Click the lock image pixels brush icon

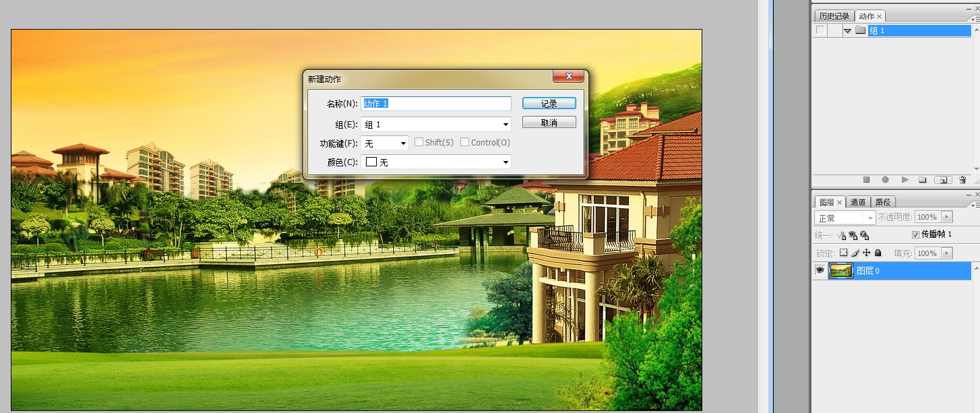[855, 253]
